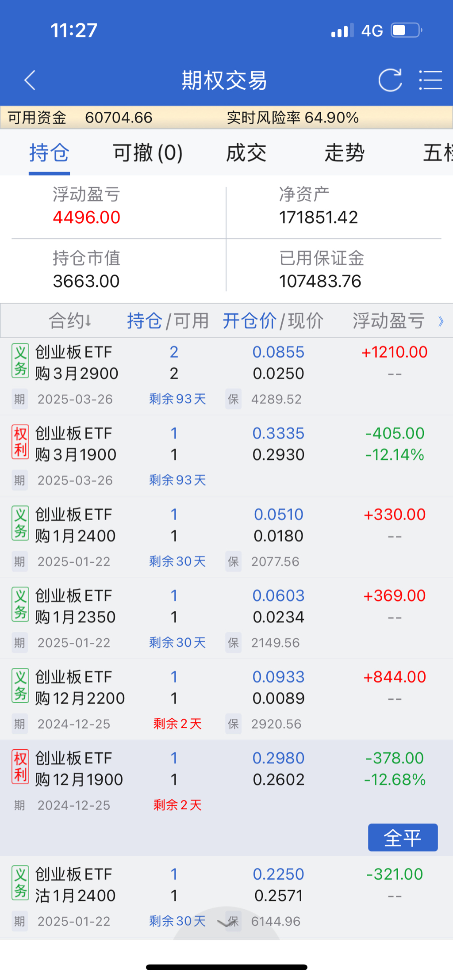Switch to the 走势 tab

344,153
